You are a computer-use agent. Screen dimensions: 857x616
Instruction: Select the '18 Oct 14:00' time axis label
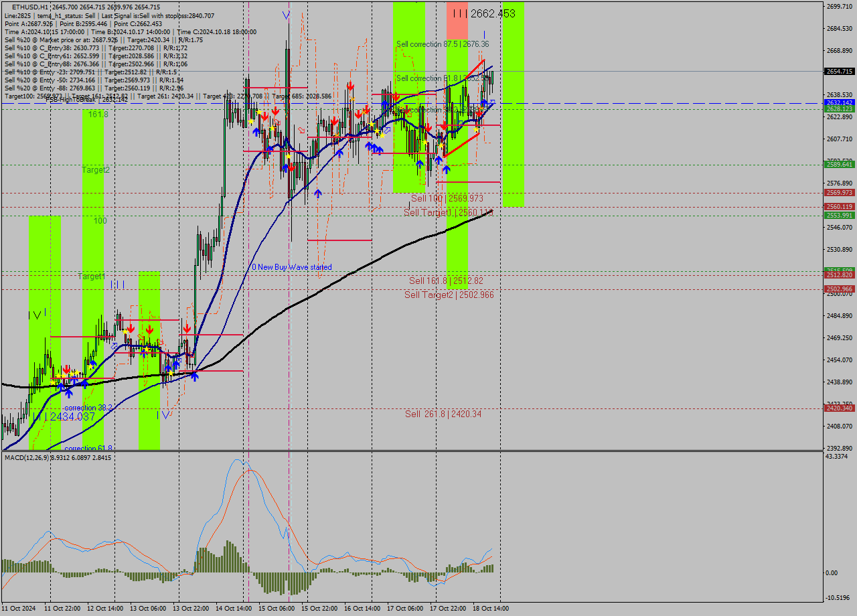click(491, 609)
